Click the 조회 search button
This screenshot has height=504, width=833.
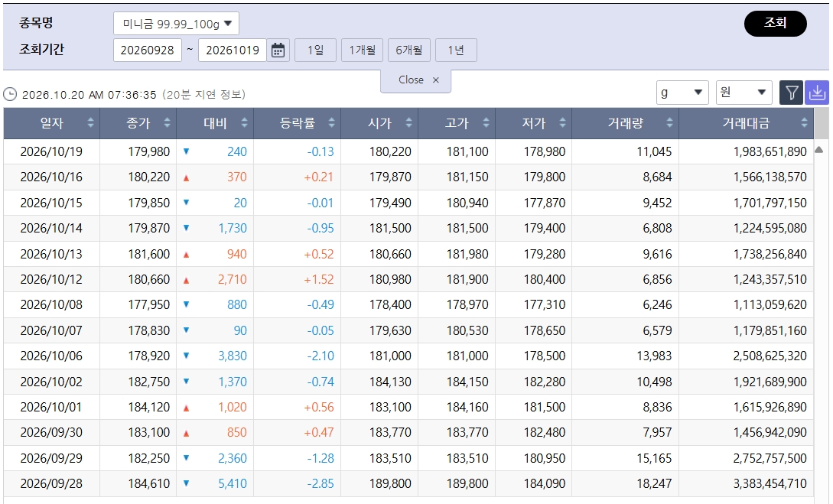[x=775, y=24]
